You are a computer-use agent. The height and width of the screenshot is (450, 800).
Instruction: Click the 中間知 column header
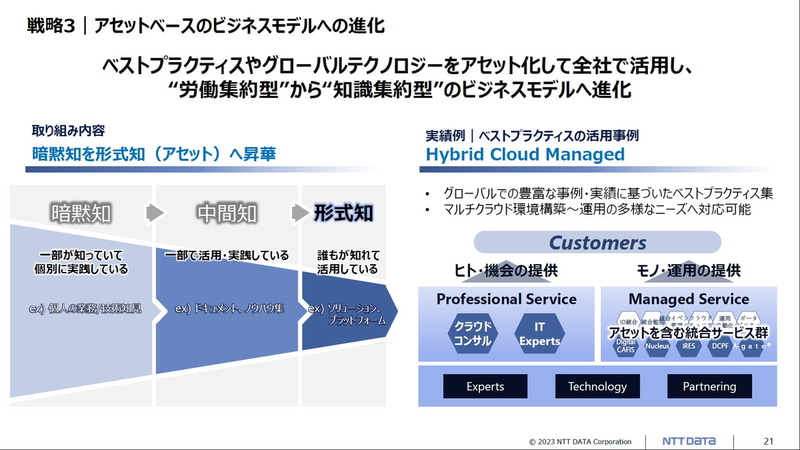pyautogui.click(x=227, y=213)
